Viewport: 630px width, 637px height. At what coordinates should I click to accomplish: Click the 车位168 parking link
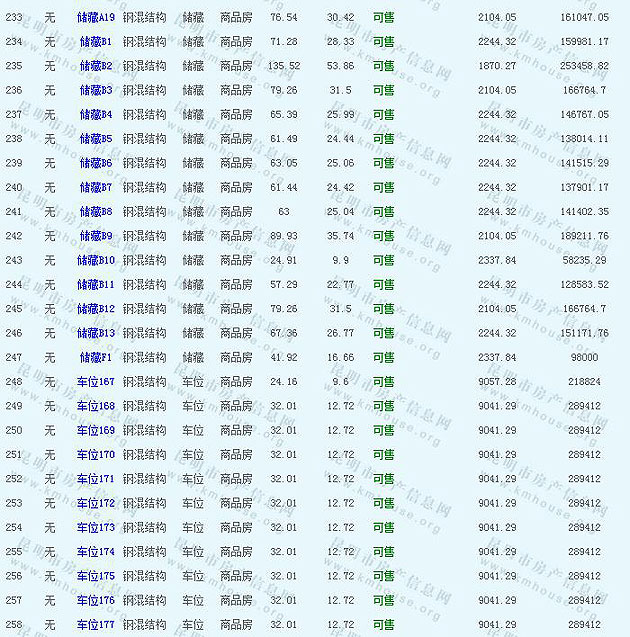tap(96, 406)
